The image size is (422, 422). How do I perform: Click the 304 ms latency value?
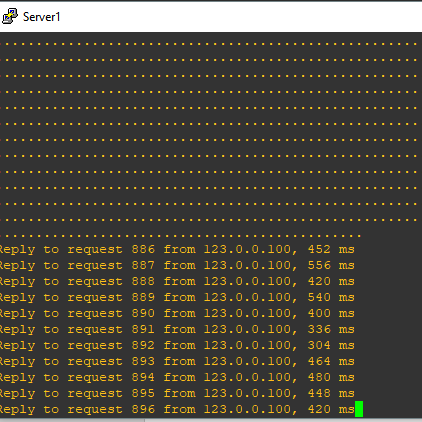[331, 345]
